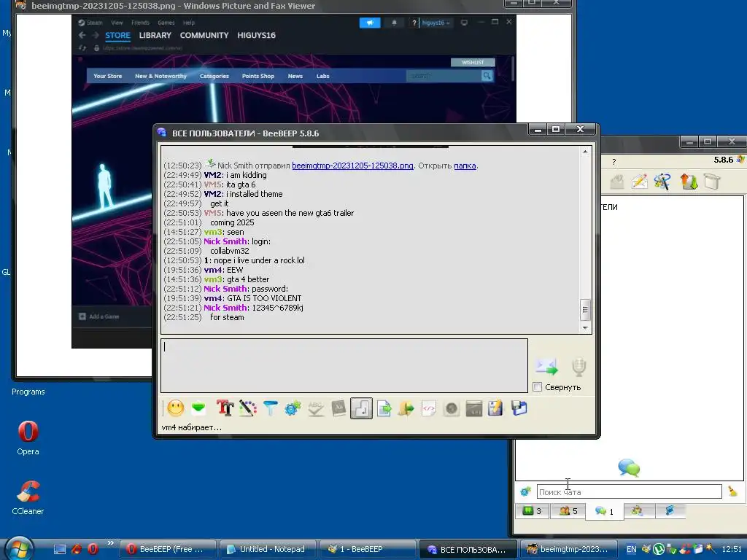
Task: Switch to the users tab labeled 5
Action: [568, 511]
